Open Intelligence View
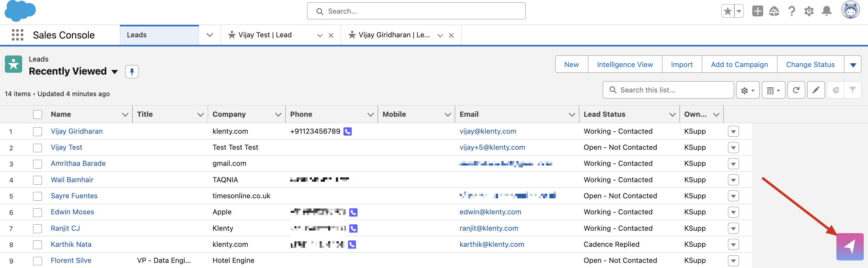868x268 pixels. click(x=625, y=64)
